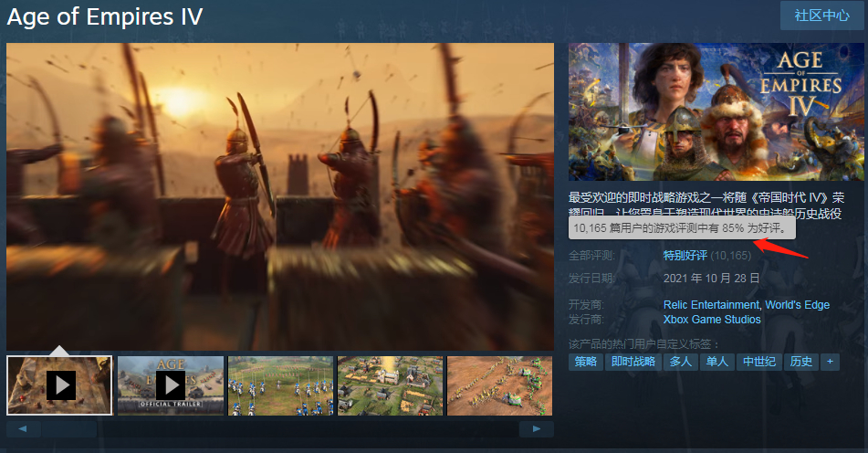Click the Age of Empires IV header image
The width and height of the screenshot is (868, 453).
pos(716,111)
